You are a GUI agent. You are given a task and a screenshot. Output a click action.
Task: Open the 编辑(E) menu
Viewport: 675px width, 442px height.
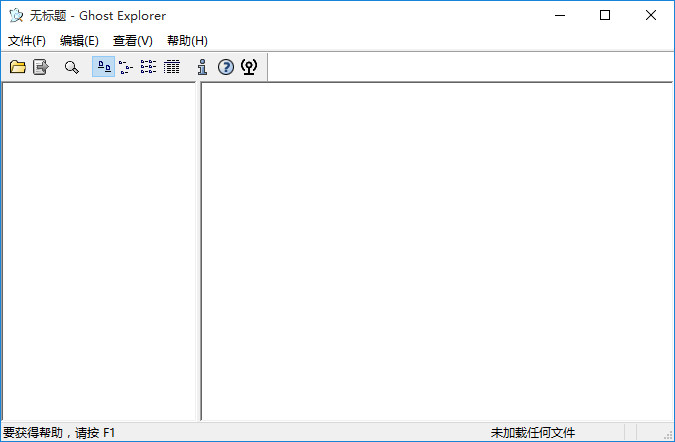(x=79, y=41)
